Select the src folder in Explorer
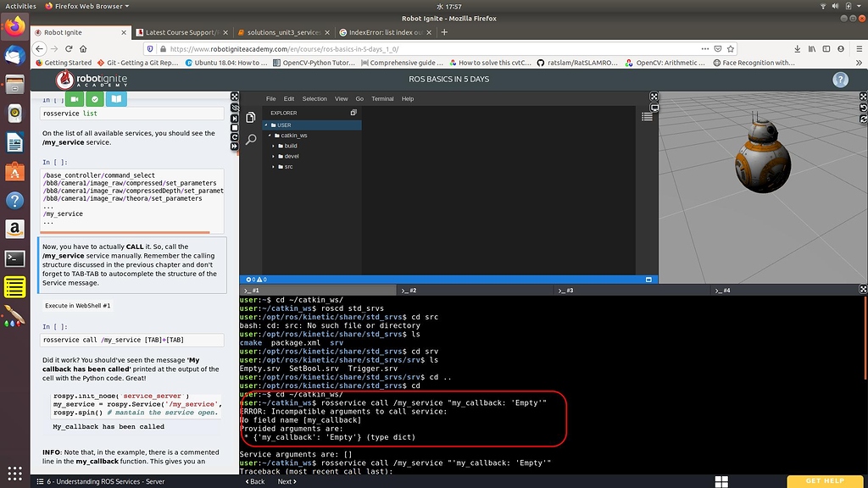The width and height of the screenshot is (868, 488). [287, 166]
